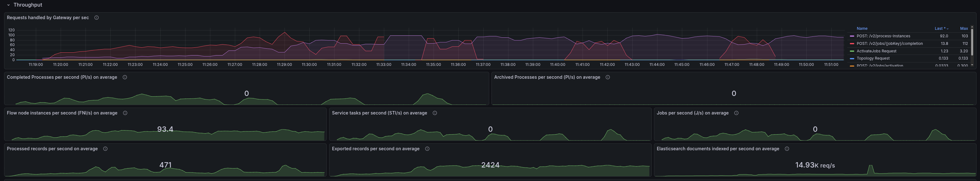The image size is (980, 181).
Task: Toggle ActivateJobs Request series visibility
Action: 876,51
